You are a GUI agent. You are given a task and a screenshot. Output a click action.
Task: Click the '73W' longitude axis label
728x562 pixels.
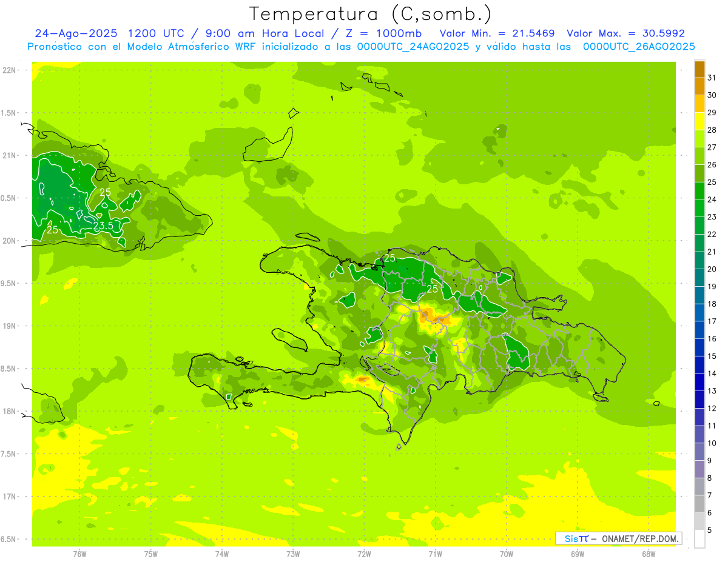[293, 554]
